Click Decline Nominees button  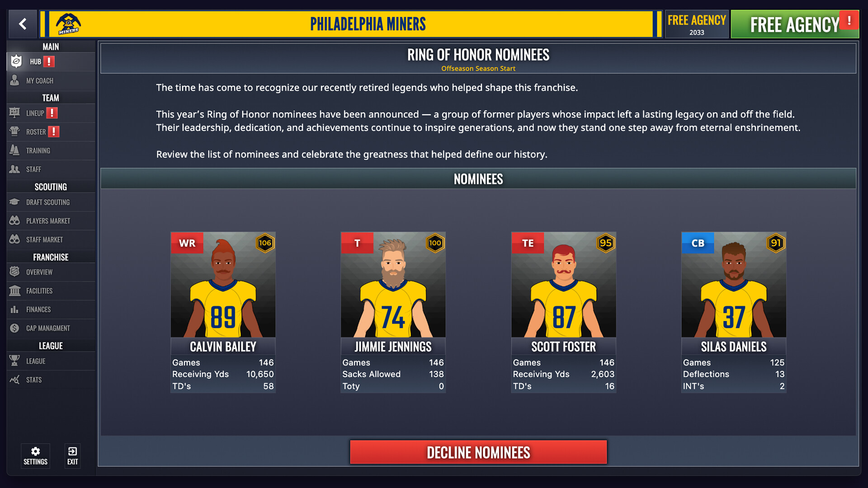(478, 452)
